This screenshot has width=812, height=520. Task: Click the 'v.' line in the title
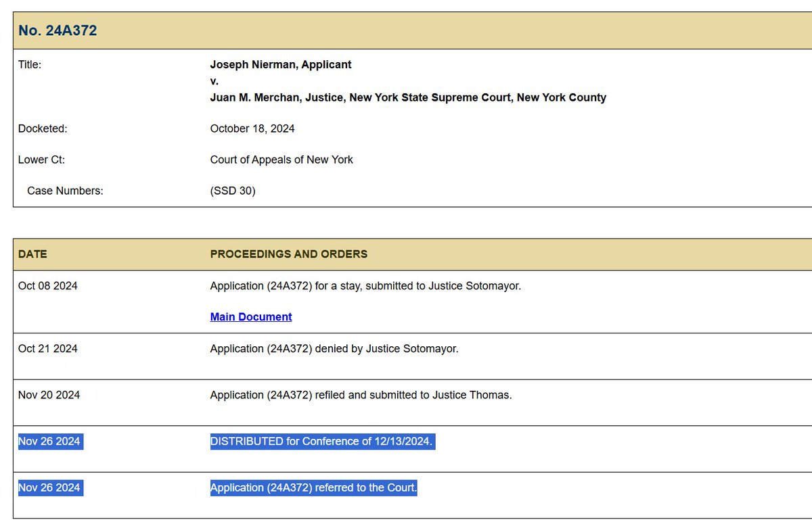pyautogui.click(x=215, y=81)
